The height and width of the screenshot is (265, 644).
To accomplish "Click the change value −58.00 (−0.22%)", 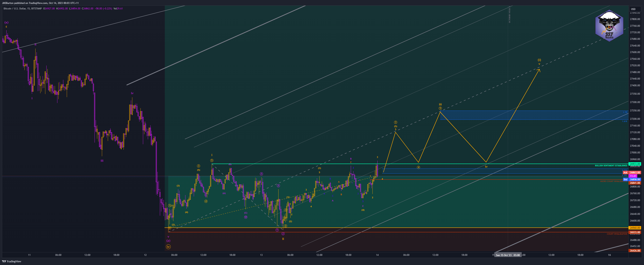I will [103, 9].
